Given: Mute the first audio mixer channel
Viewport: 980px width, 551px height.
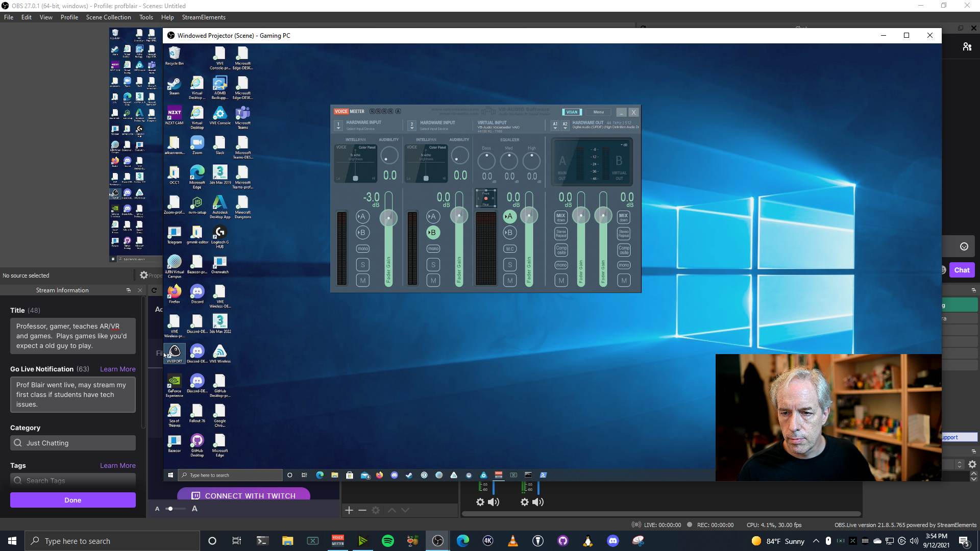Looking at the screenshot, I should point(493,502).
